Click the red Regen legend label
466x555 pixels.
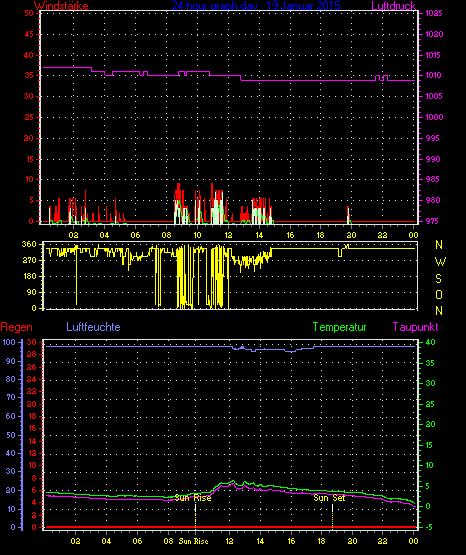pyautogui.click(x=16, y=327)
